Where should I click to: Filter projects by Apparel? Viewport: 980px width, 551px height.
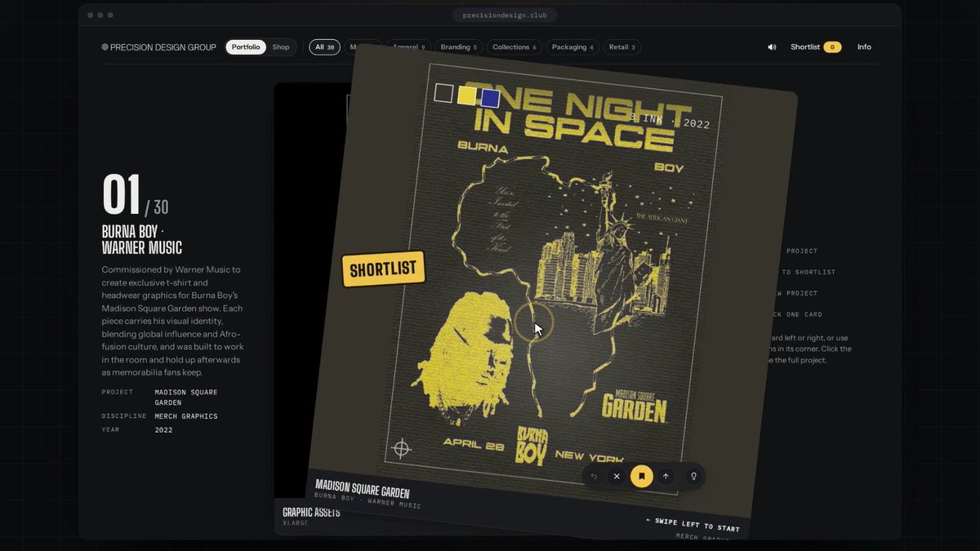(x=408, y=47)
